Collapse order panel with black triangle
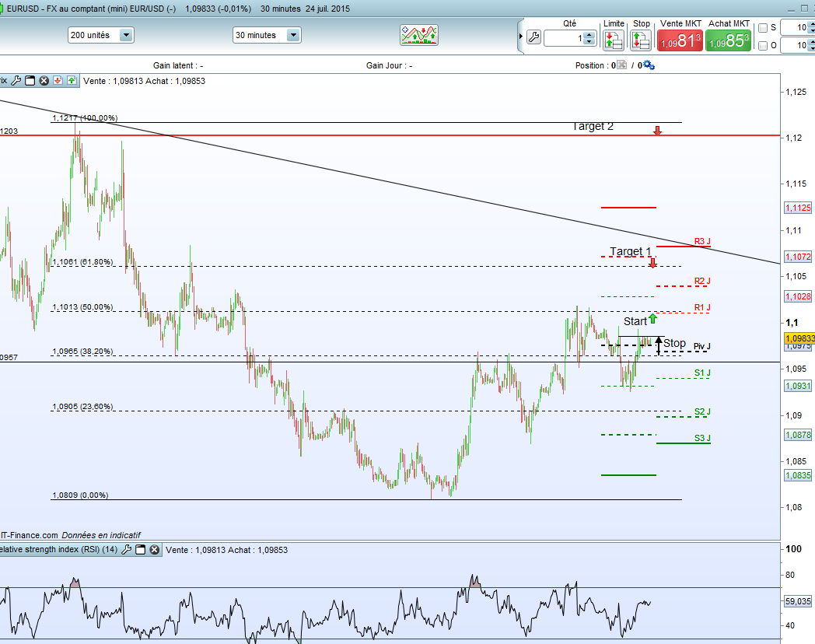Viewport: 815px width, 644px height. point(521,37)
